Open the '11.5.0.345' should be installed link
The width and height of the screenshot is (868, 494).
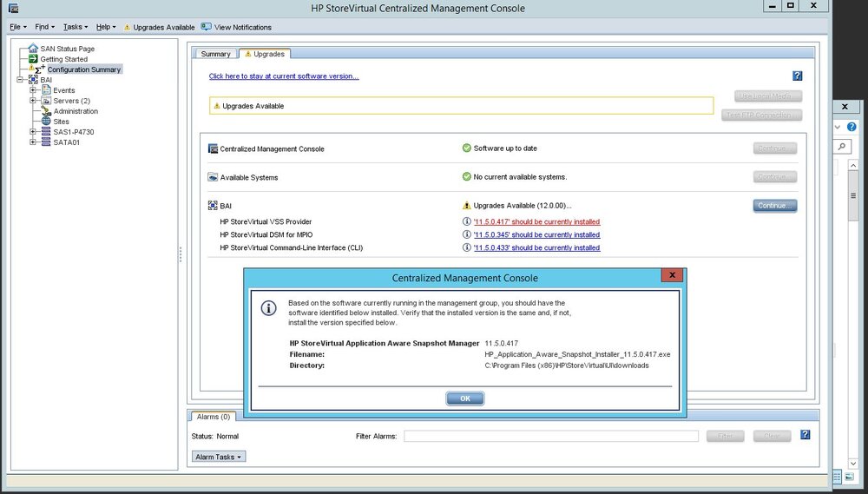click(537, 234)
